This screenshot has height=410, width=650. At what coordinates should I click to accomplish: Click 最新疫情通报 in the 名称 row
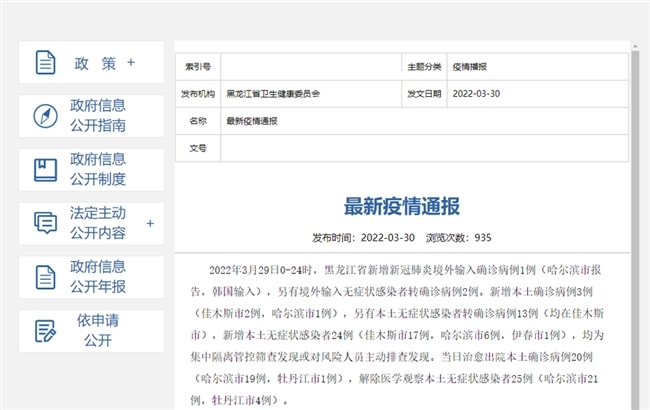(252, 121)
